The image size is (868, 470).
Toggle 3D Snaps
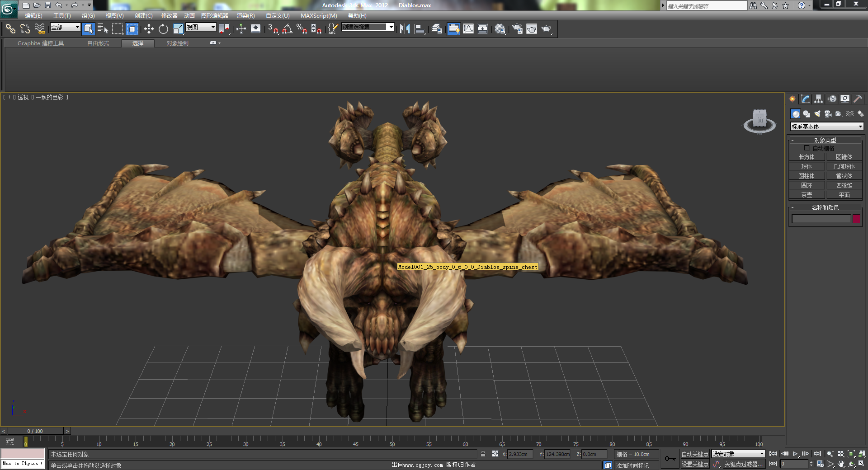[x=273, y=29]
